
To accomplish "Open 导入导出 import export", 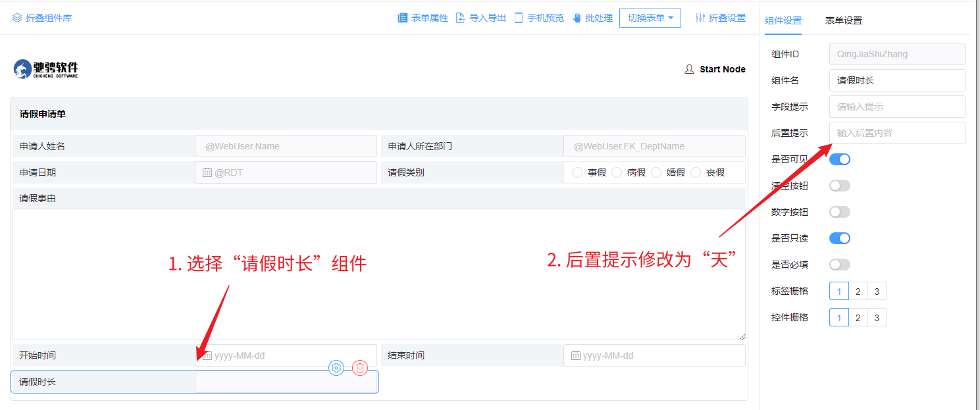I will [x=480, y=18].
